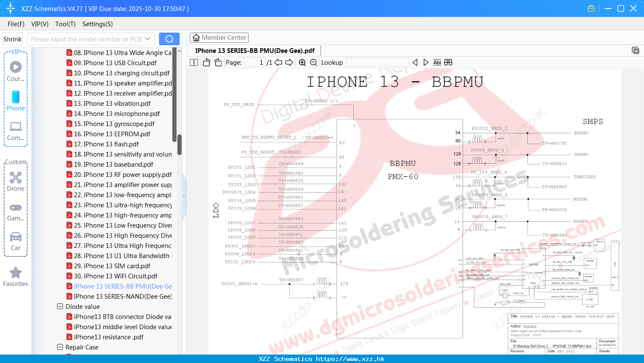Rotate the page counterclockwise
644x363 pixels.
coord(206,62)
